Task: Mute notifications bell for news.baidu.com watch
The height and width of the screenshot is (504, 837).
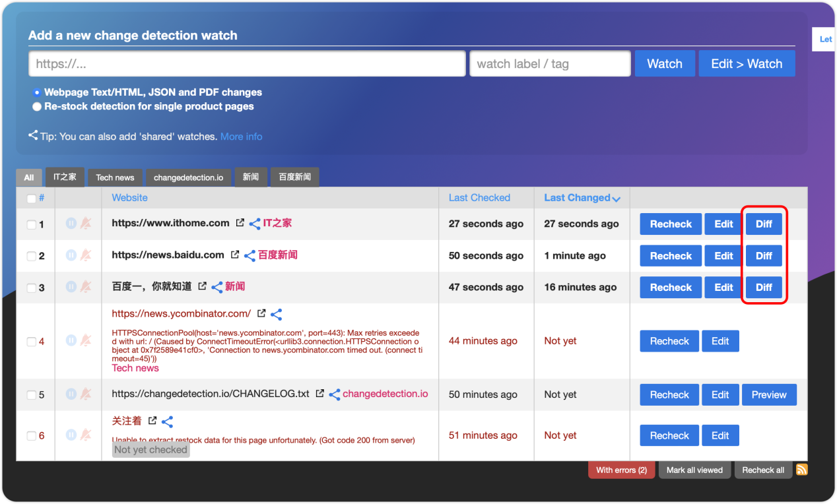Action: [84, 255]
